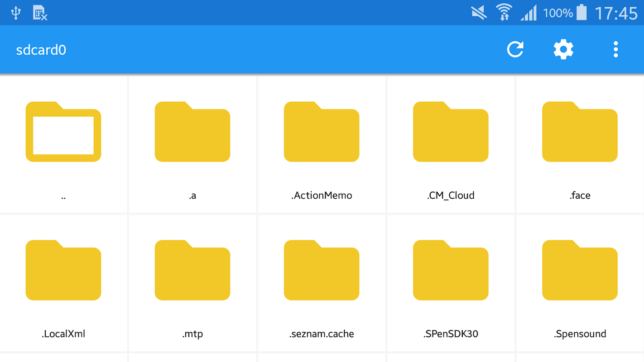Select the ".seznam.cache" folder name
The height and width of the screenshot is (362, 644).
(x=322, y=334)
